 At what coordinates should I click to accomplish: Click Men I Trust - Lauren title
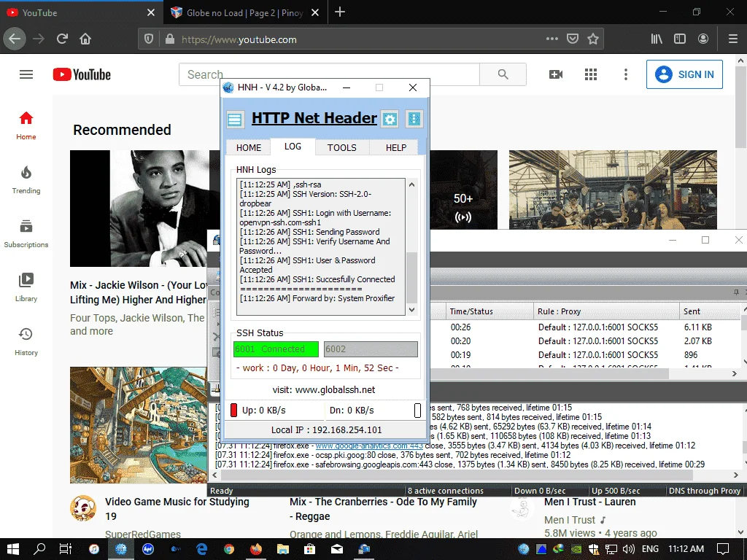(x=589, y=502)
